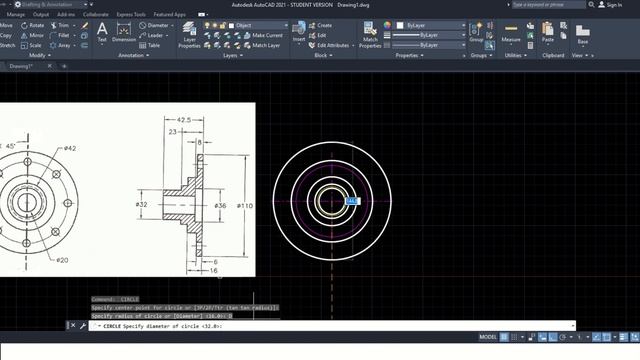The height and width of the screenshot is (360, 640).
Task: Expand the Utilities panel
Action: [516, 55]
